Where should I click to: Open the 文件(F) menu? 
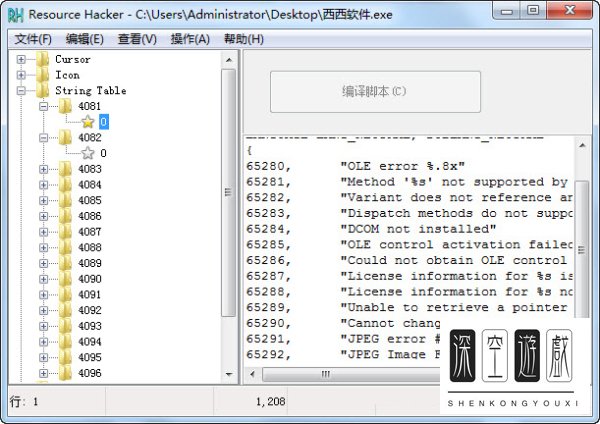tap(33, 39)
